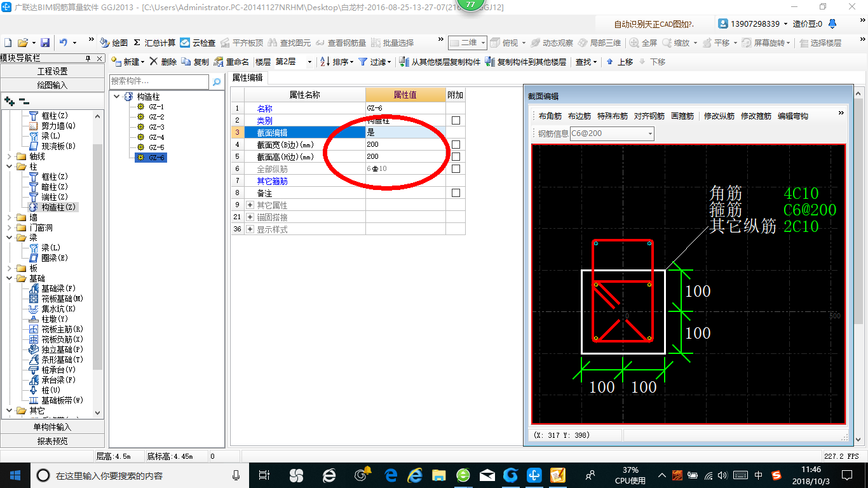Move the component up with 上移
This screenshot has width=868, height=488.
[620, 62]
